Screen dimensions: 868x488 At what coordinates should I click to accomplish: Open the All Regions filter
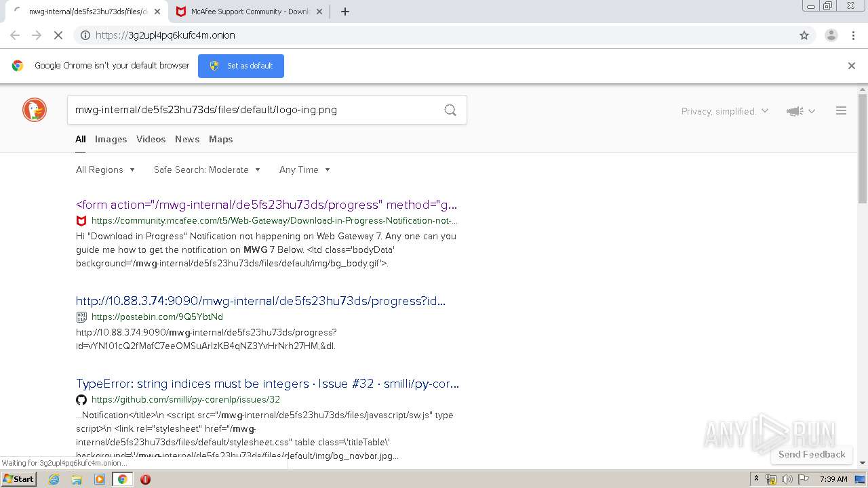point(105,169)
